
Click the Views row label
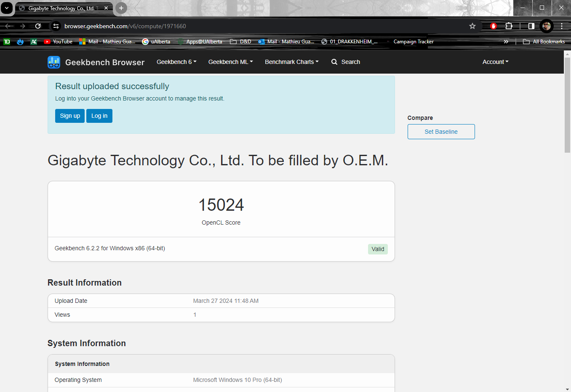pyautogui.click(x=62, y=315)
